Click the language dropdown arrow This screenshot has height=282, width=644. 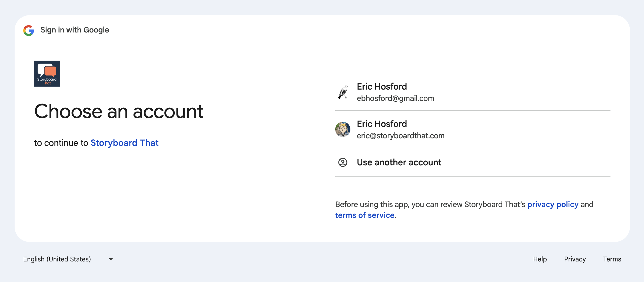pyautogui.click(x=111, y=259)
